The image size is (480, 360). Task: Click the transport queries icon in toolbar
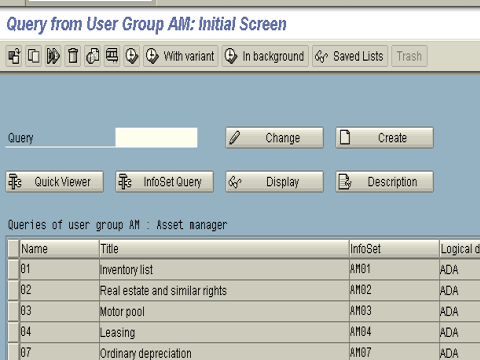click(x=92, y=56)
